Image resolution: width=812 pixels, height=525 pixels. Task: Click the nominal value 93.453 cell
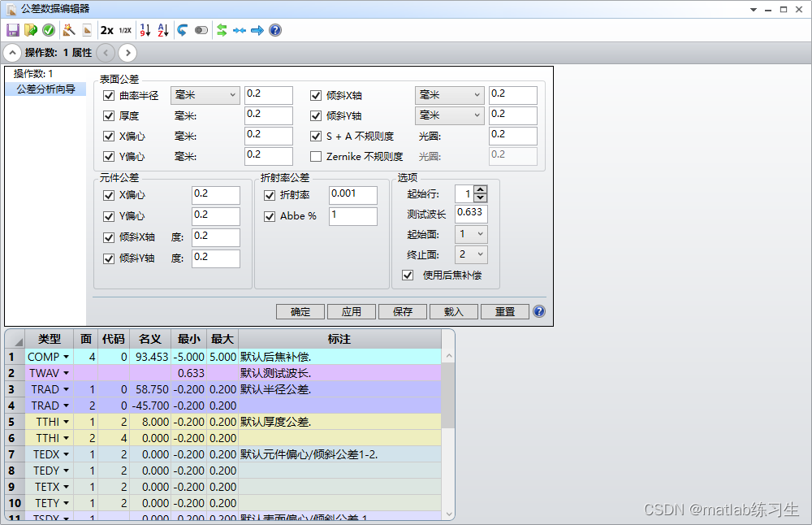(x=150, y=357)
